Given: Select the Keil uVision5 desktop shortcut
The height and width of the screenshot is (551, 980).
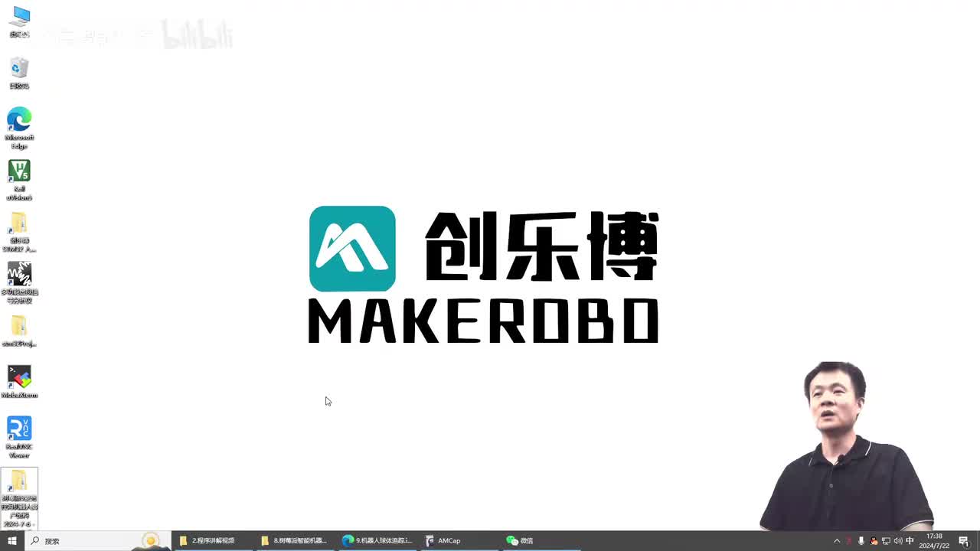Looking at the screenshot, I should tap(19, 180).
